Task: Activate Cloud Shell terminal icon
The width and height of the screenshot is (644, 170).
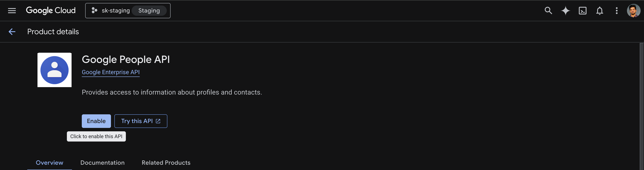Action: [582, 11]
